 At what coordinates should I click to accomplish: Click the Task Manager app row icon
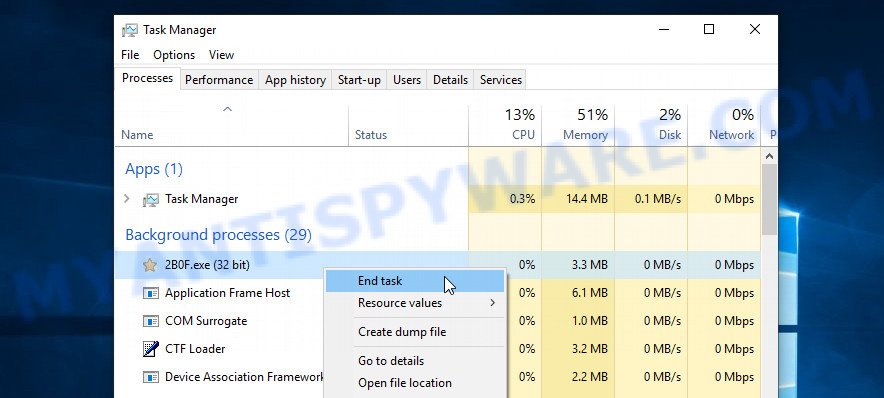click(151, 200)
